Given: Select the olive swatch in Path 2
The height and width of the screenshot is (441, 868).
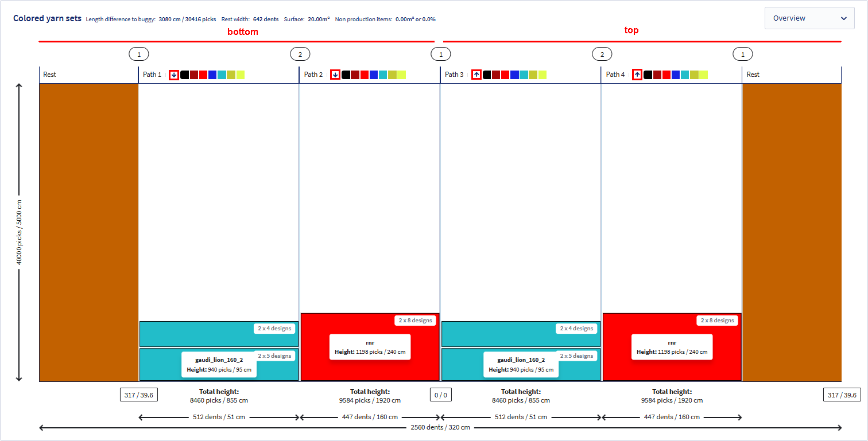Looking at the screenshot, I should coord(392,75).
